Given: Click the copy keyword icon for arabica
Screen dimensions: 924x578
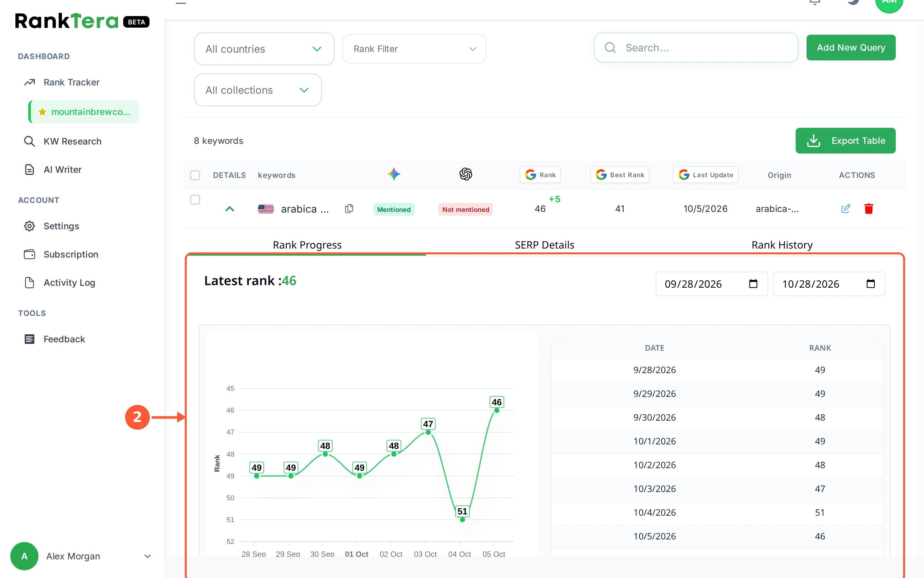Looking at the screenshot, I should 349,209.
